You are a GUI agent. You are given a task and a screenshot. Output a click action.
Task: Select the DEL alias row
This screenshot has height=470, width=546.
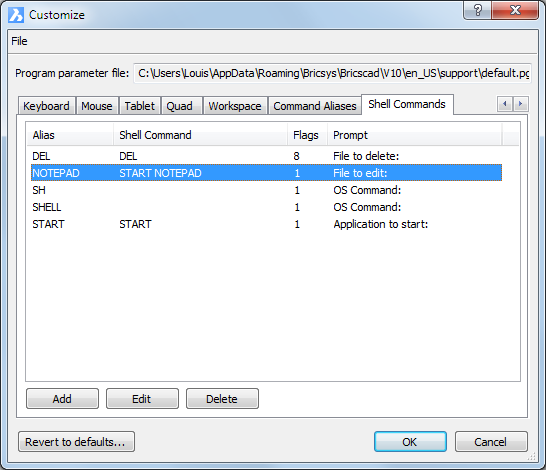tap(266, 156)
